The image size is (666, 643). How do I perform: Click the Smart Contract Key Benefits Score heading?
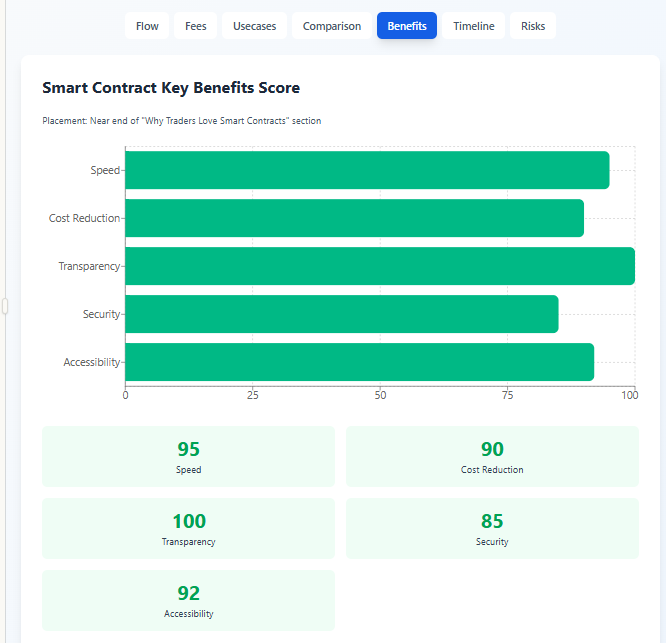pyautogui.click(x=171, y=88)
